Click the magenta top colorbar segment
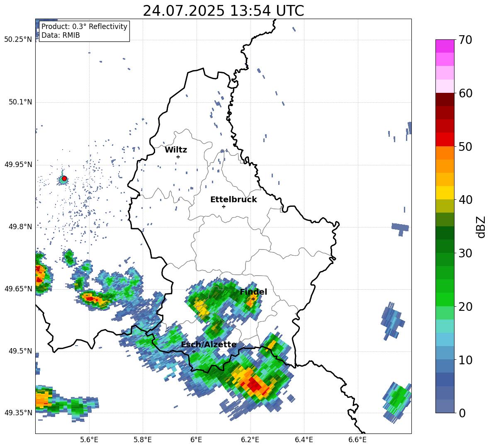Image resolution: width=491 pixels, height=448 pixels. click(x=445, y=46)
